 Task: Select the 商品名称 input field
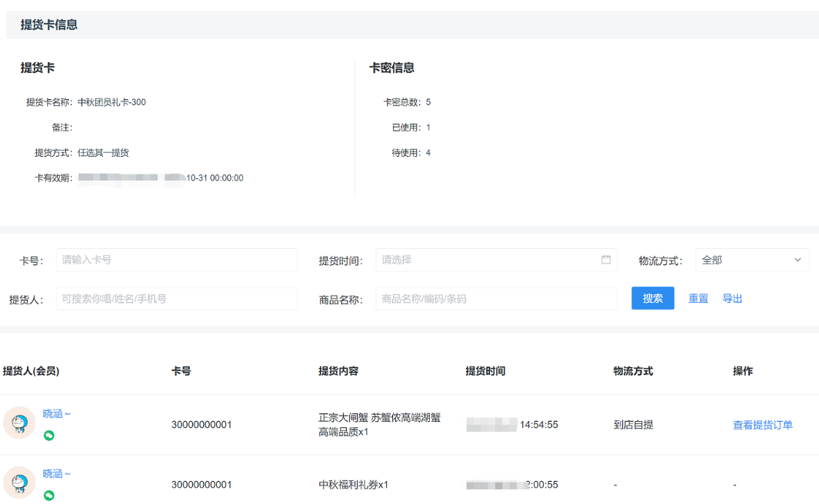[496, 299]
